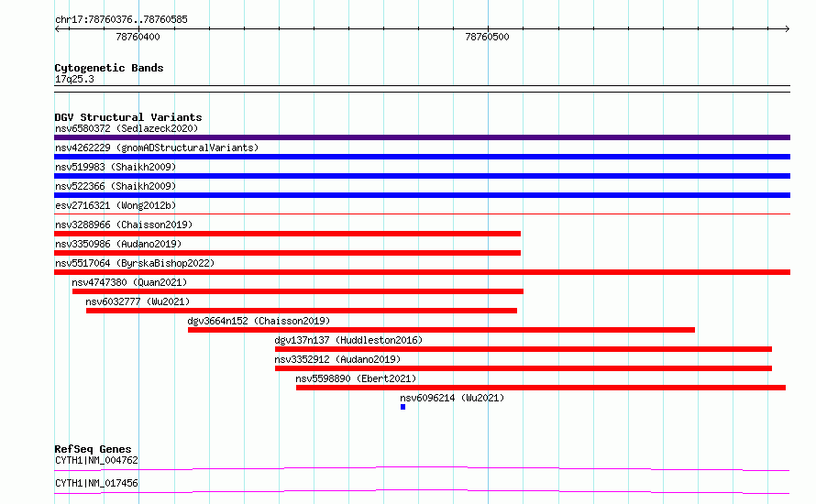The image size is (816, 504).
Task: Select the dark purple nsv6580372 variant bar
Action: pos(422,137)
